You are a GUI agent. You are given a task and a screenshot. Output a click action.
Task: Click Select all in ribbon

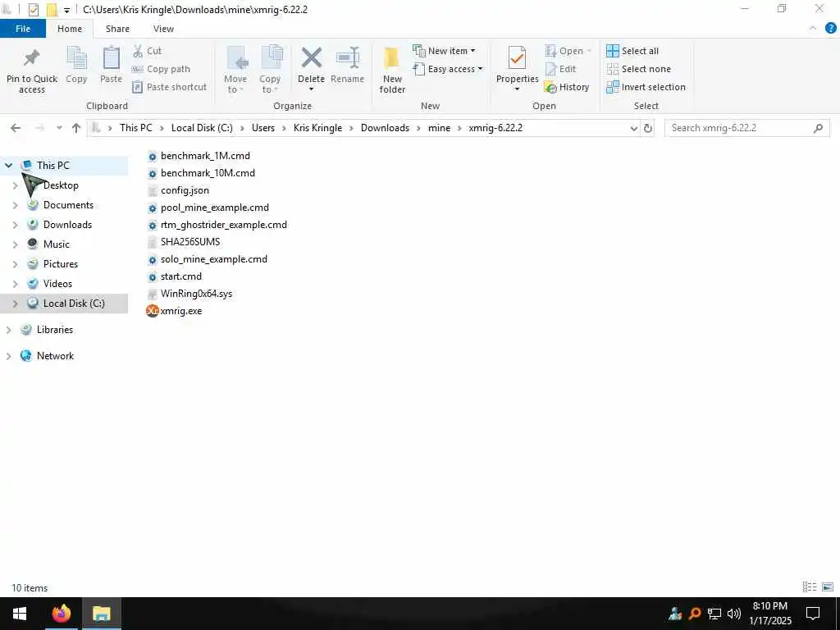(632, 51)
